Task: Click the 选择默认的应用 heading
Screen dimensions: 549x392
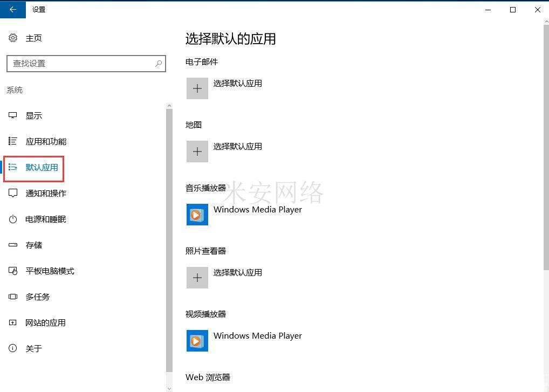Action: [x=230, y=39]
